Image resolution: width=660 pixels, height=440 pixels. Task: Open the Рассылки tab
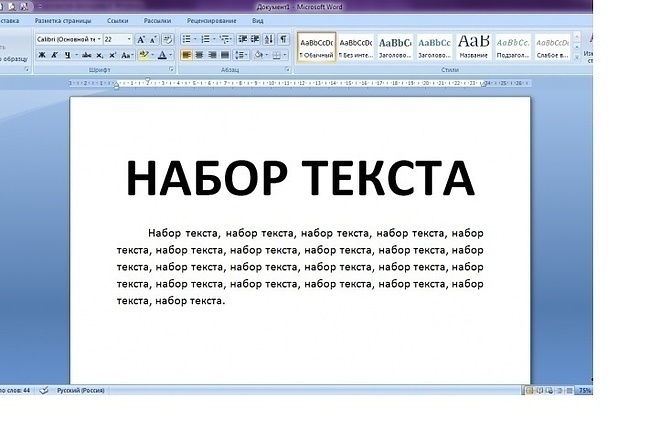point(157,21)
